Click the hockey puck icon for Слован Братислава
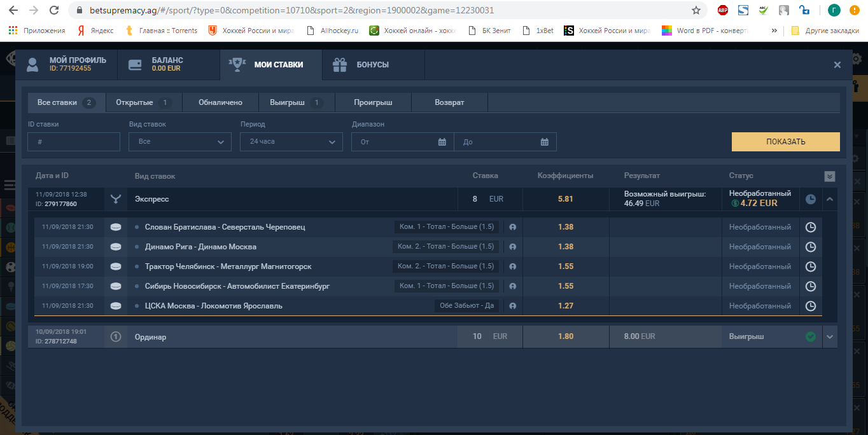The width and height of the screenshot is (868, 435). click(116, 227)
